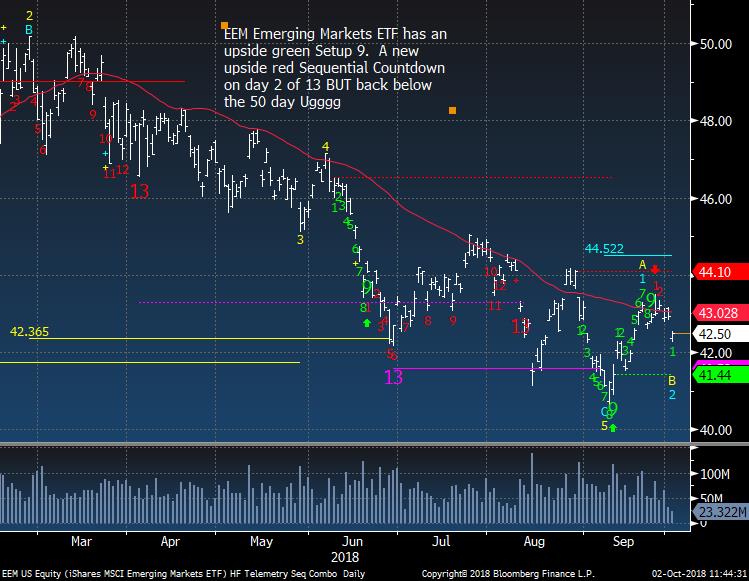
Task: Click the yellow A wave label
Action: (x=642, y=265)
